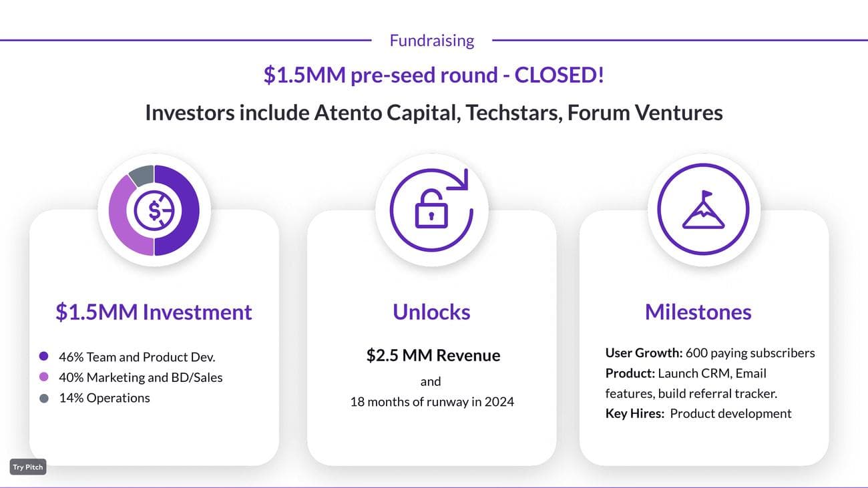Viewport: 868px width, 488px height.
Task: Click the unlocked padlock icon
Action: 431,210
